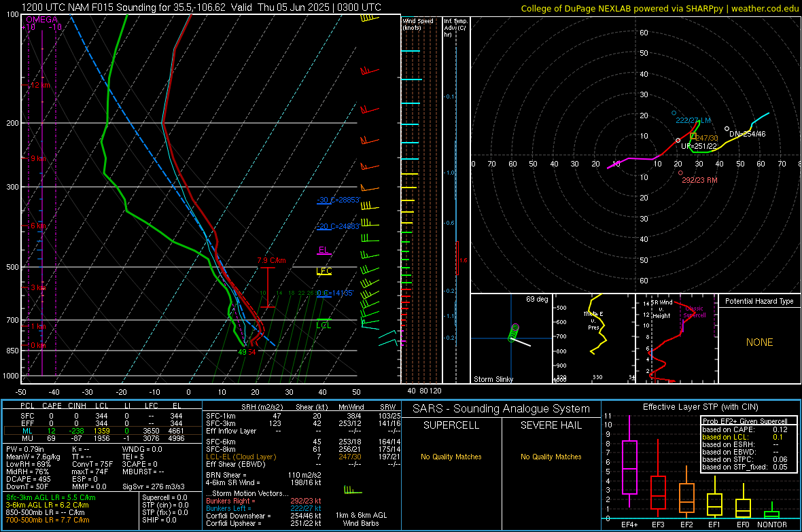Click the SEVERE HAIL column heading

[x=551, y=425]
